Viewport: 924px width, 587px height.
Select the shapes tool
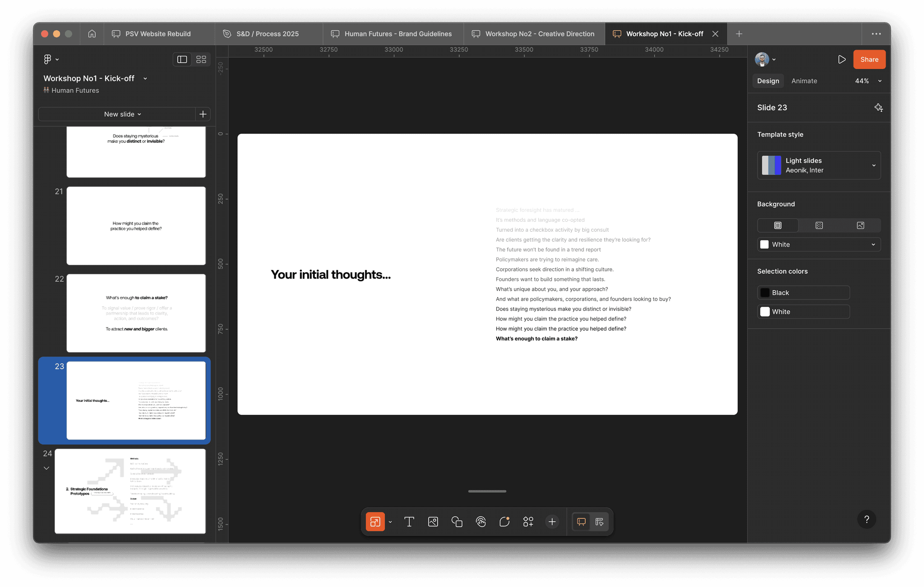(457, 522)
